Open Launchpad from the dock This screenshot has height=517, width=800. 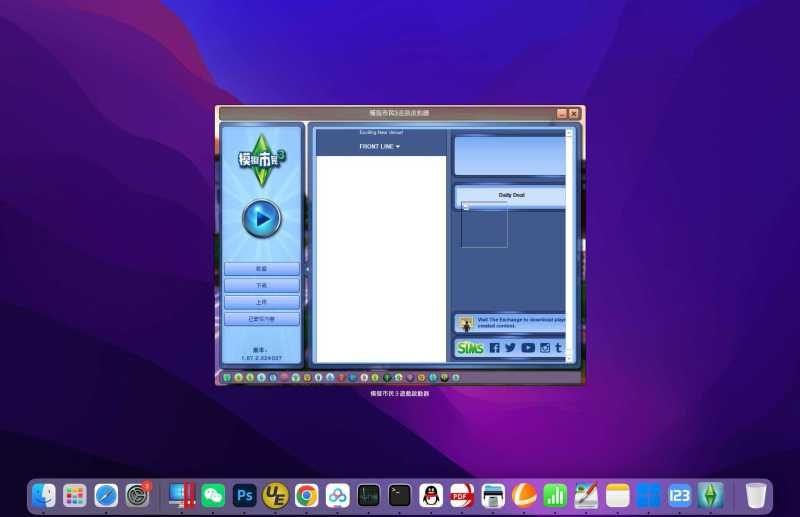coord(74,496)
